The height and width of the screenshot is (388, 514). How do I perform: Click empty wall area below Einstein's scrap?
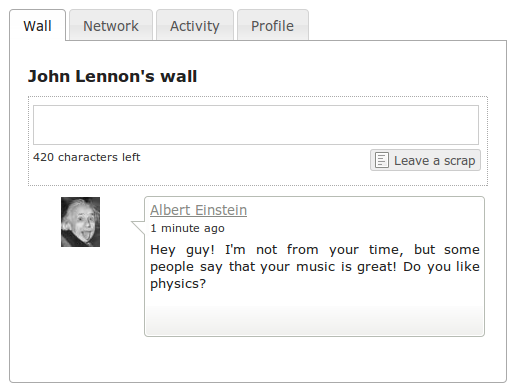pyautogui.click(x=258, y=358)
